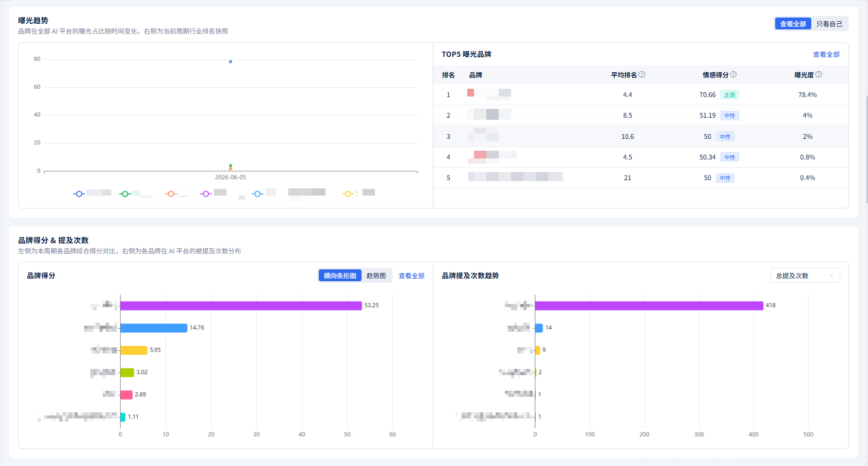Open the 总提及次数 dropdown
868x466 pixels.
[x=805, y=276]
